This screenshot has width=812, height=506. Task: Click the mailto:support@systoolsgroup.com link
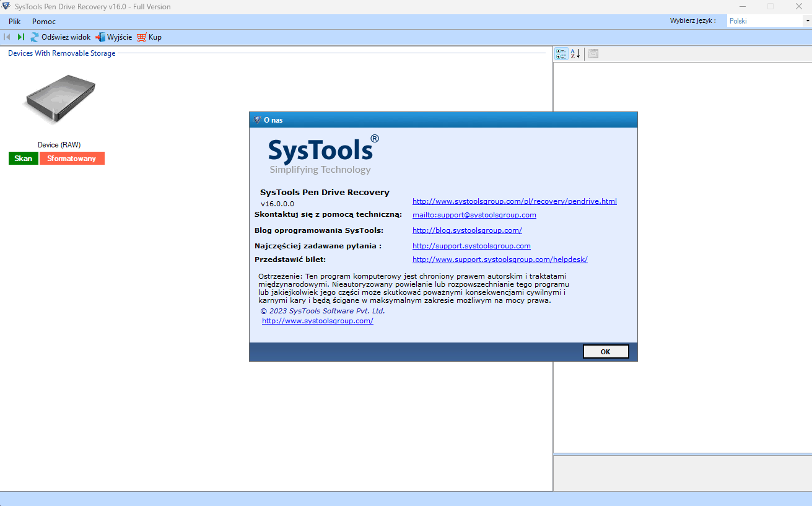pos(474,215)
